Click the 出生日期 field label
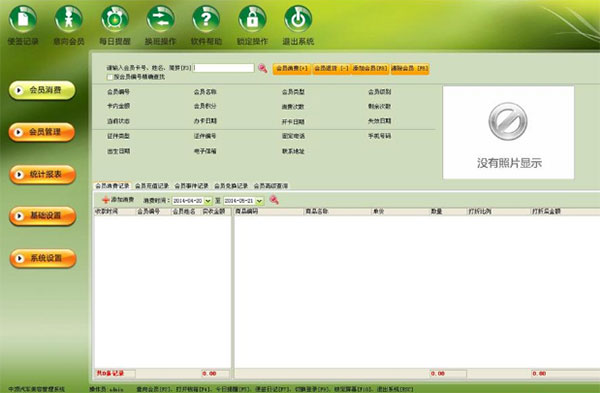 point(119,151)
